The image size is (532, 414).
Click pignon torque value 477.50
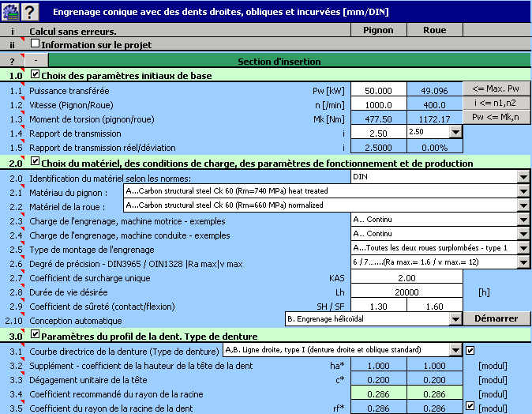point(379,119)
